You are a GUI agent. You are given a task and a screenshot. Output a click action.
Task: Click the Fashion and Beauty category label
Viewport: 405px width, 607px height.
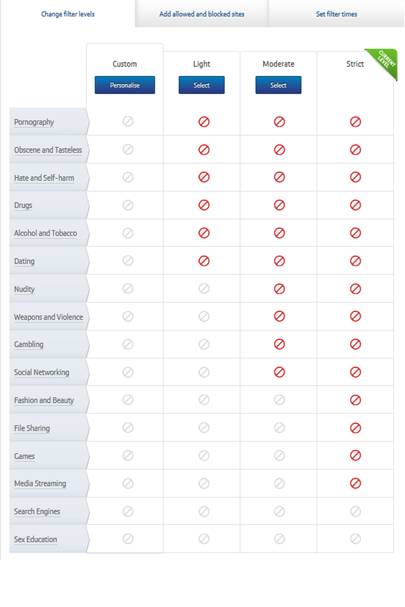(44, 400)
